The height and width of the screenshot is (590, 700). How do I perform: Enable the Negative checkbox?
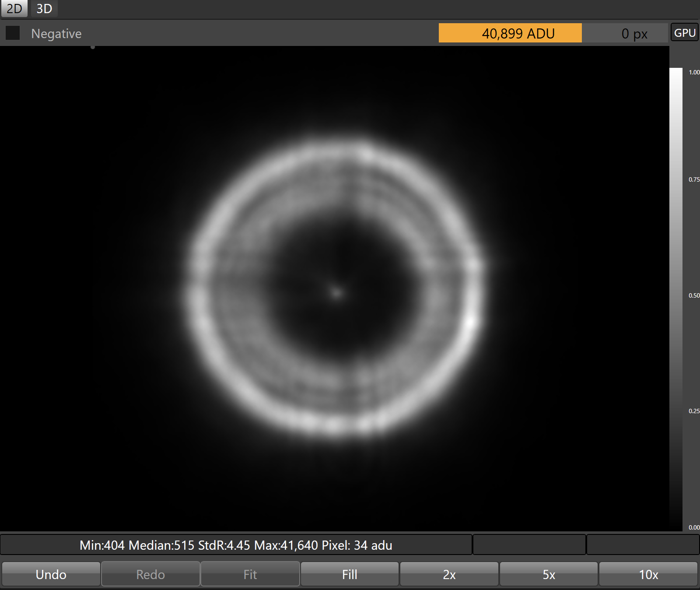pyautogui.click(x=13, y=33)
